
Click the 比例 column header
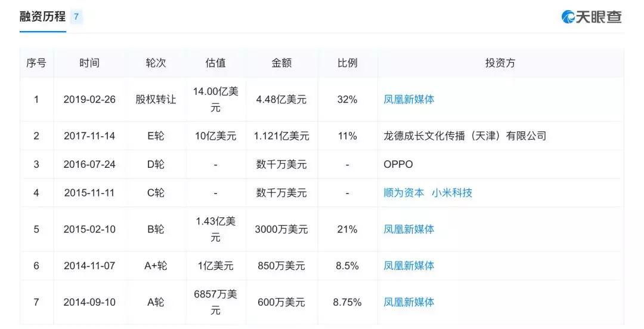coord(347,63)
